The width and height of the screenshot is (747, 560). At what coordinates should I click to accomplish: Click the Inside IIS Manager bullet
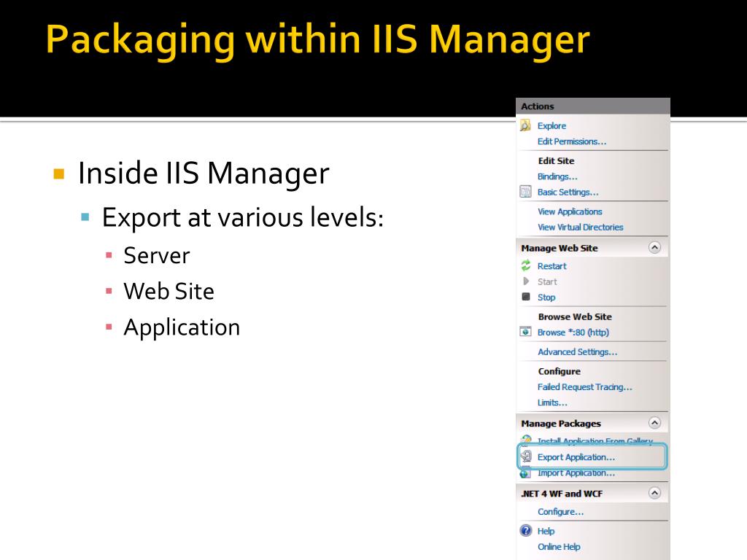tap(204, 174)
